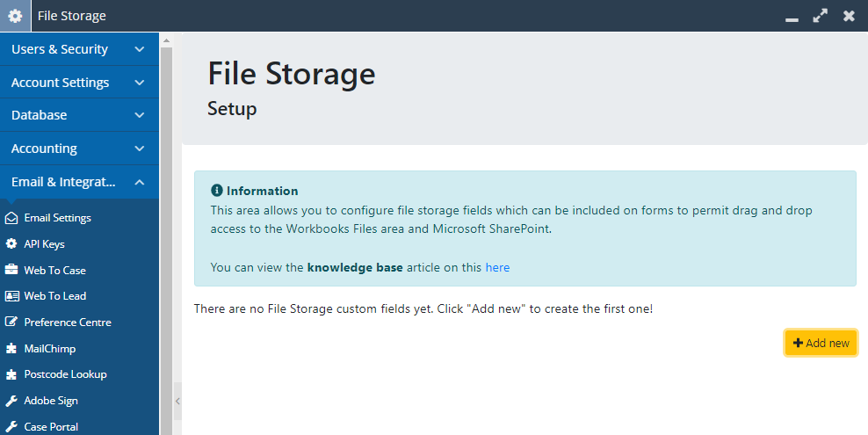
Task: Click the Information circle icon
Action: 216,191
